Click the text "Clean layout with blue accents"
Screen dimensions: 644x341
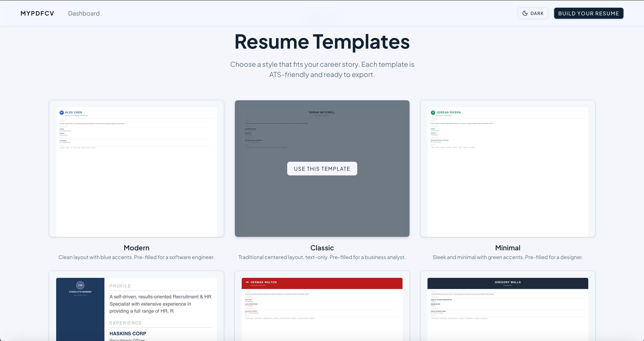[95, 257]
